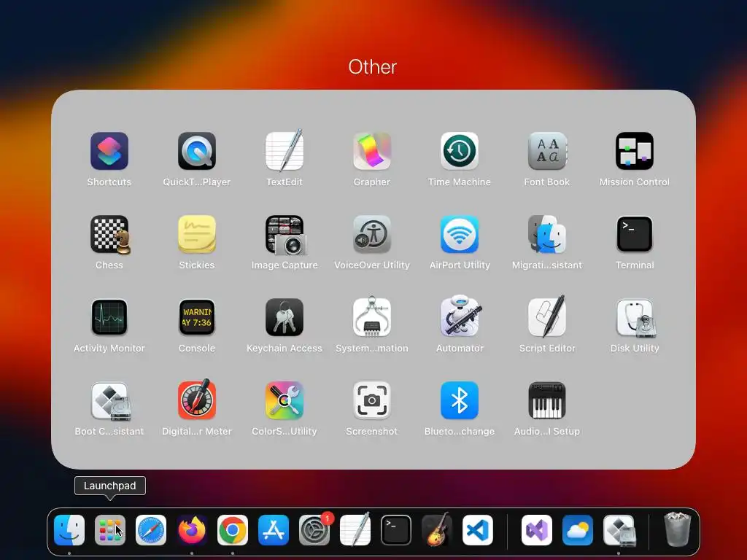Open Visual Studio (purple) from the Dock
The height and width of the screenshot is (560, 747).
537,530
